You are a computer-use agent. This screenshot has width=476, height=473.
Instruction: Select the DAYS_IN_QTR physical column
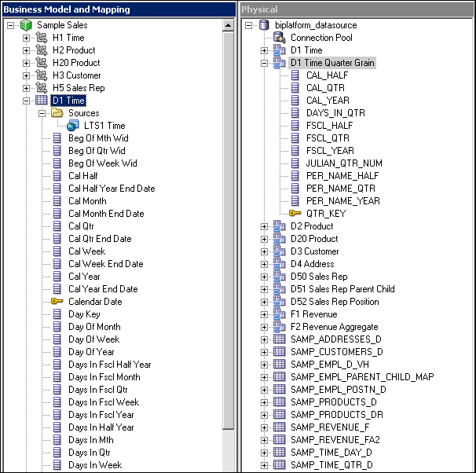pos(335,113)
